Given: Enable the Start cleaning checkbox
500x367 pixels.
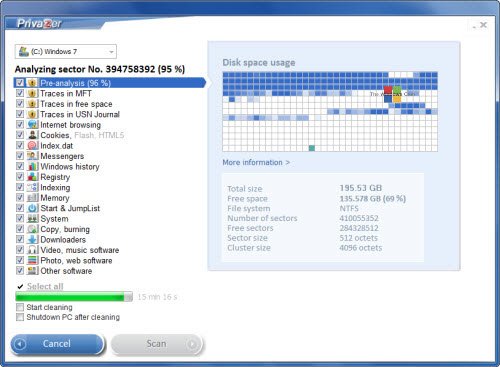Looking at the screenshot, I should pos(20,307).
